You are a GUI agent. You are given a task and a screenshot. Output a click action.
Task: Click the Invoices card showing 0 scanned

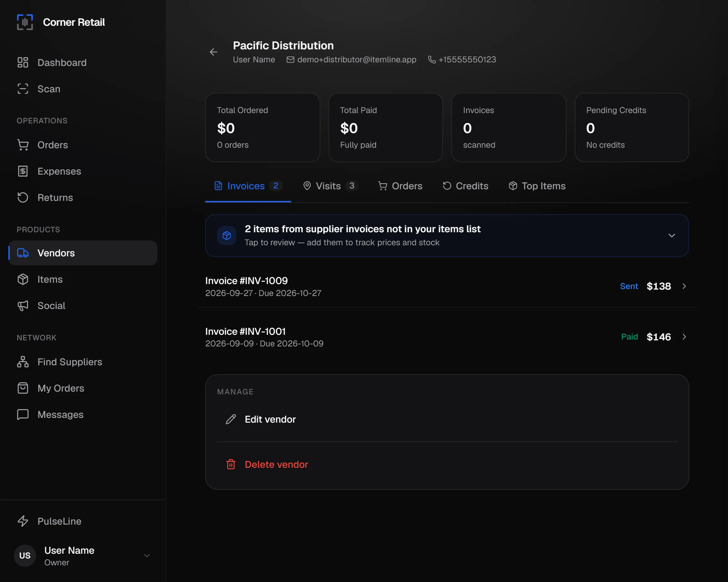tap(509, 127)
